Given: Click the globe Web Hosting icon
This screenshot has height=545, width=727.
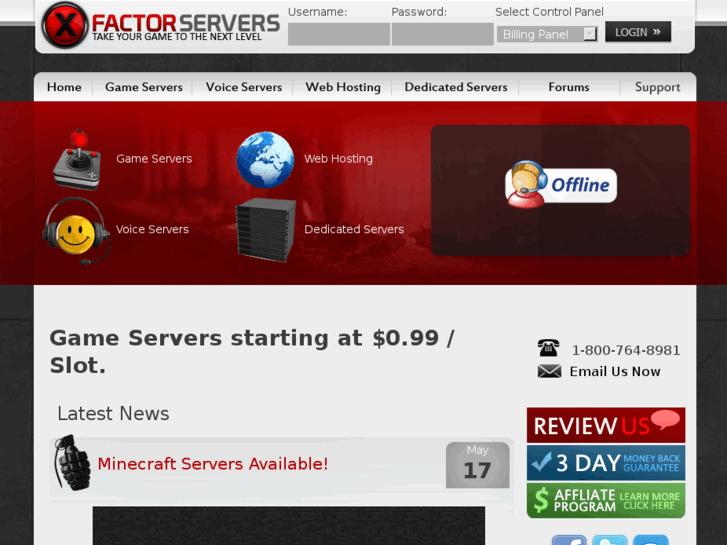Looking at the screenshot, I should pos(265,160).
